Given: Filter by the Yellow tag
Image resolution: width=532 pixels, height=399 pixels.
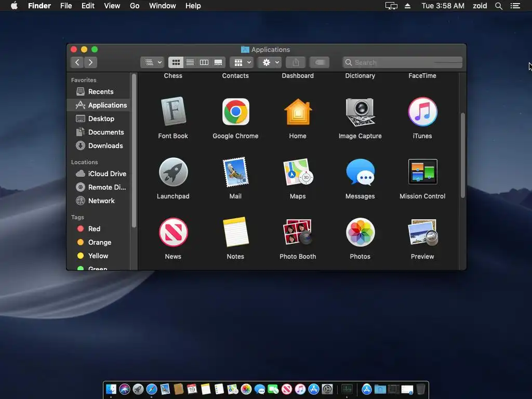Looking at the screenshot, I should click(x=98, y=256).
